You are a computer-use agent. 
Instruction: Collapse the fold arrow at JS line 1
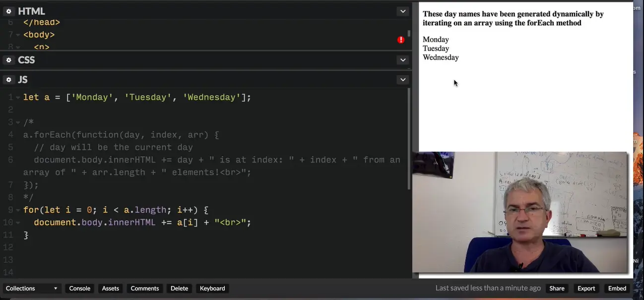(18, 97)
